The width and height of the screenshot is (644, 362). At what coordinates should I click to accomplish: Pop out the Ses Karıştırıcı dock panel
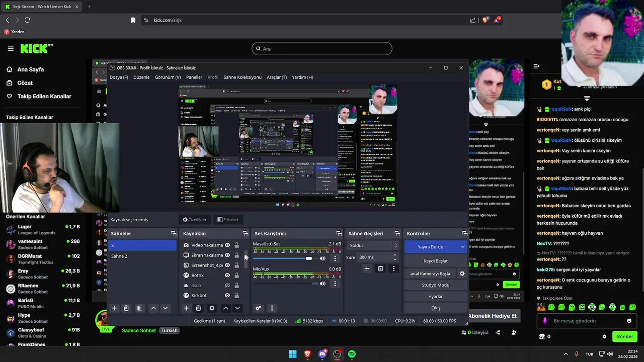339,234
